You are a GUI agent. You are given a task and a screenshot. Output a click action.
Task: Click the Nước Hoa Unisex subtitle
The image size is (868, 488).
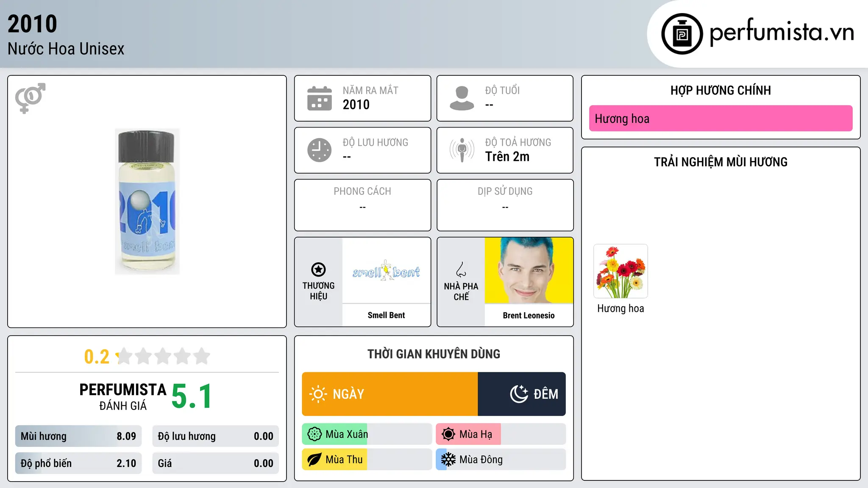coord(66,49)
